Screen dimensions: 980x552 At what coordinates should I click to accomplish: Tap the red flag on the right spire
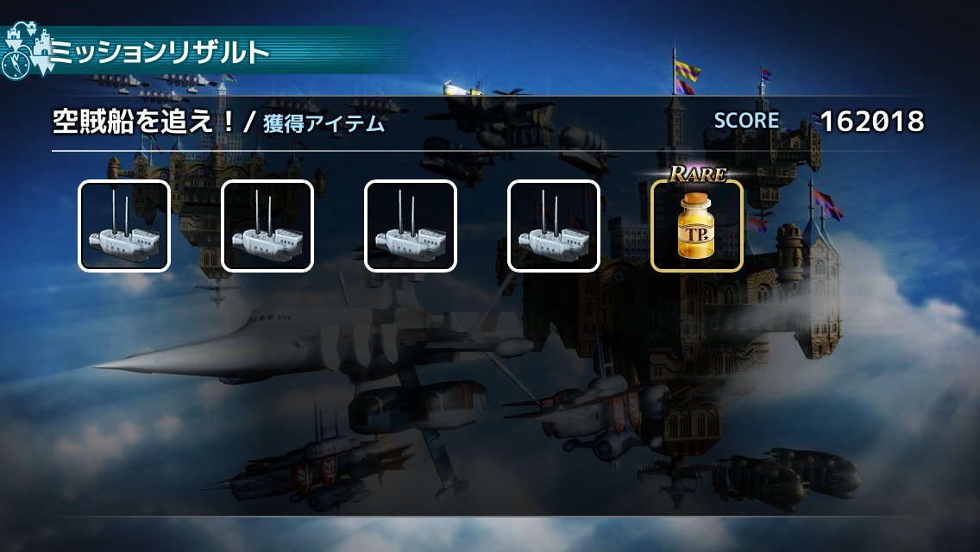tap(826, 204)
